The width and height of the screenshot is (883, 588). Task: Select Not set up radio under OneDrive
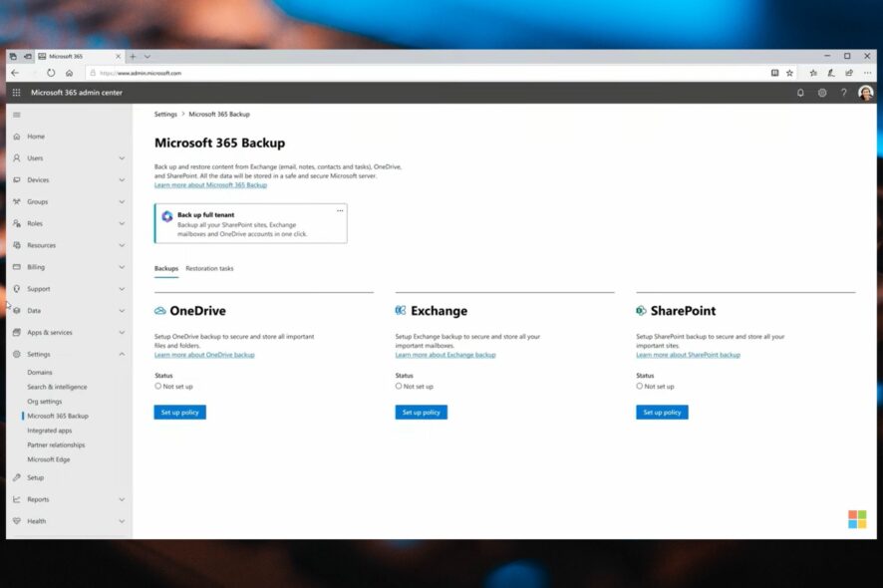158,387
